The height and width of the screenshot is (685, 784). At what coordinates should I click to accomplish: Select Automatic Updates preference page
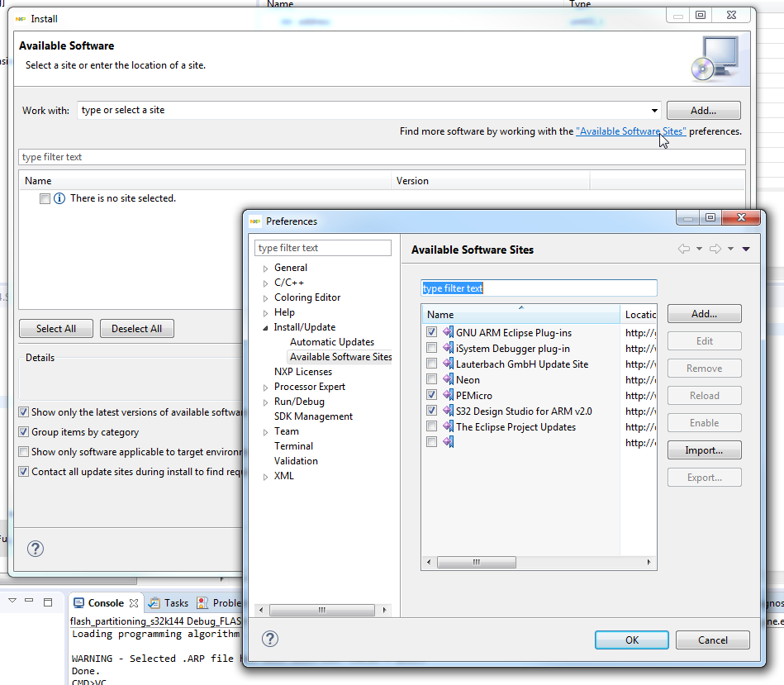pos(332,342)
